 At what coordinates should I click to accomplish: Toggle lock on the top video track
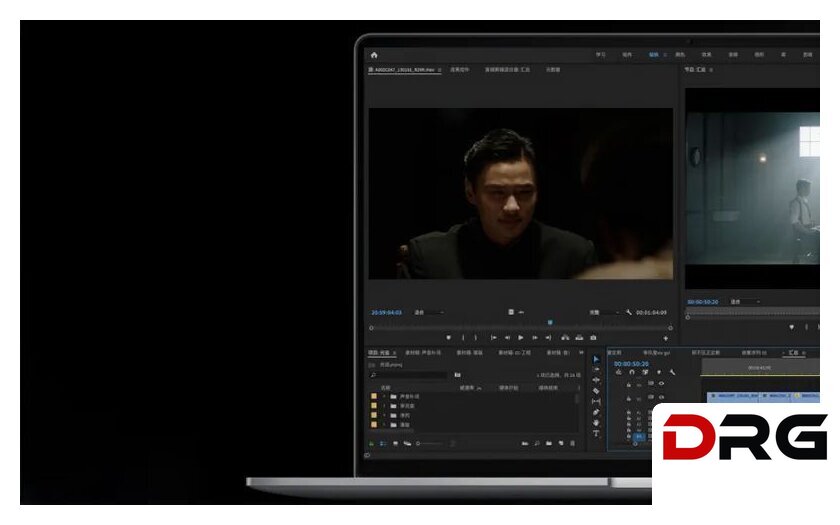click(628, 385)
